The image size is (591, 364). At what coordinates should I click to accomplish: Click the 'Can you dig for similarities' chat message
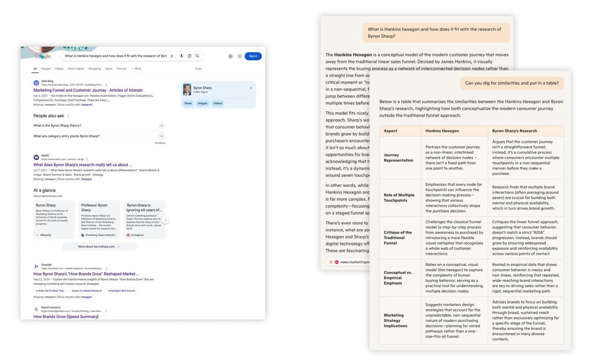(x=512, y=83)
